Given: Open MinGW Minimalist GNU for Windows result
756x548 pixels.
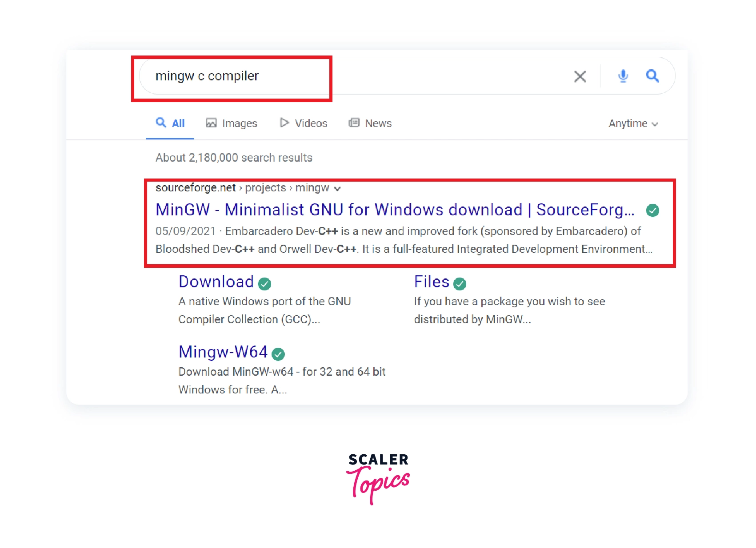Looking at the screenshot, I should [395, 210].
